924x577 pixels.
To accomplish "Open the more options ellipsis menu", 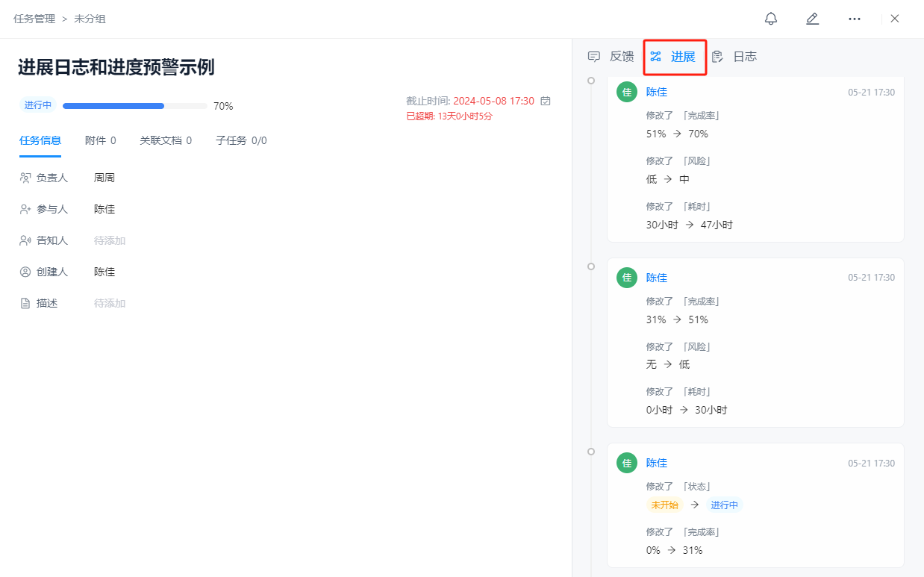I will (x=855, y=19).
